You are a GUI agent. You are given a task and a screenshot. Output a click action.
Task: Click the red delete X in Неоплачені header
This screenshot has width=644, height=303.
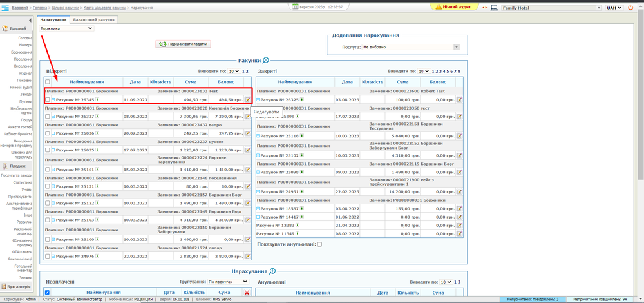pos(247,293)
